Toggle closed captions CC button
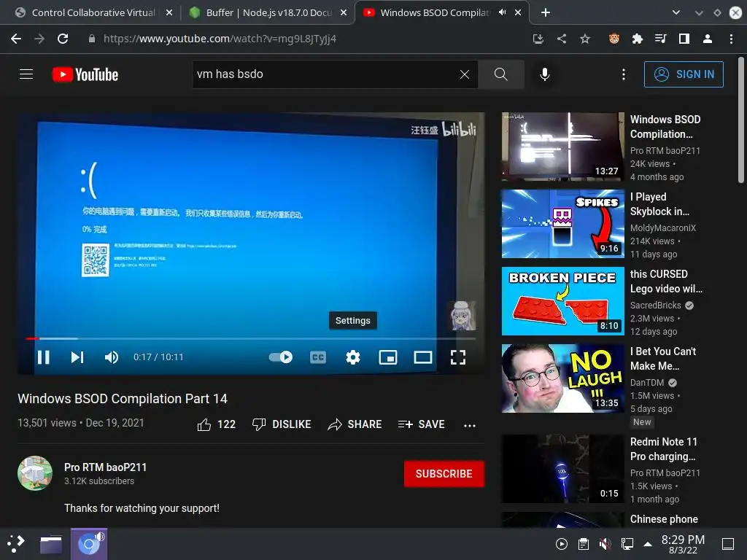 (x=318, y=357)
